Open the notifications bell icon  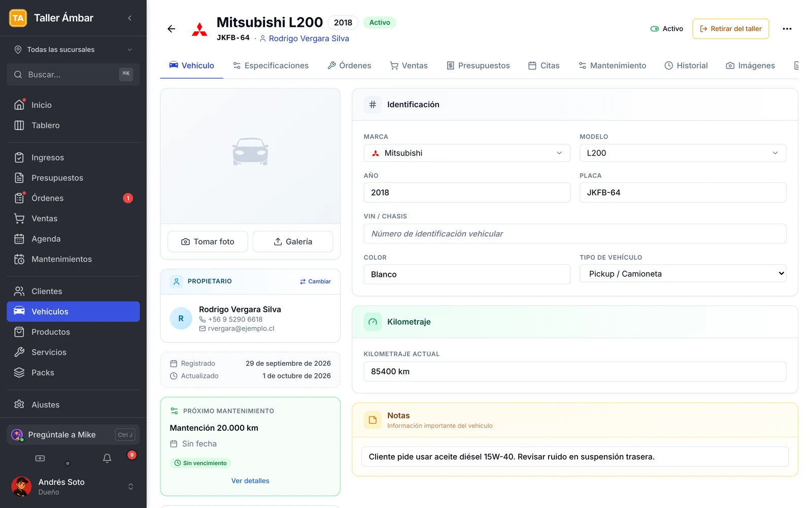coord(107,458)
